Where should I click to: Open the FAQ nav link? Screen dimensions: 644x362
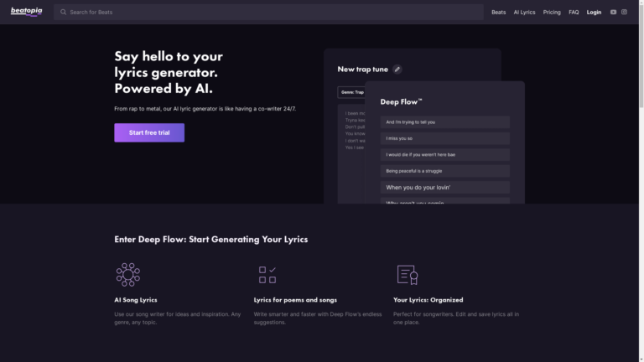574,13
